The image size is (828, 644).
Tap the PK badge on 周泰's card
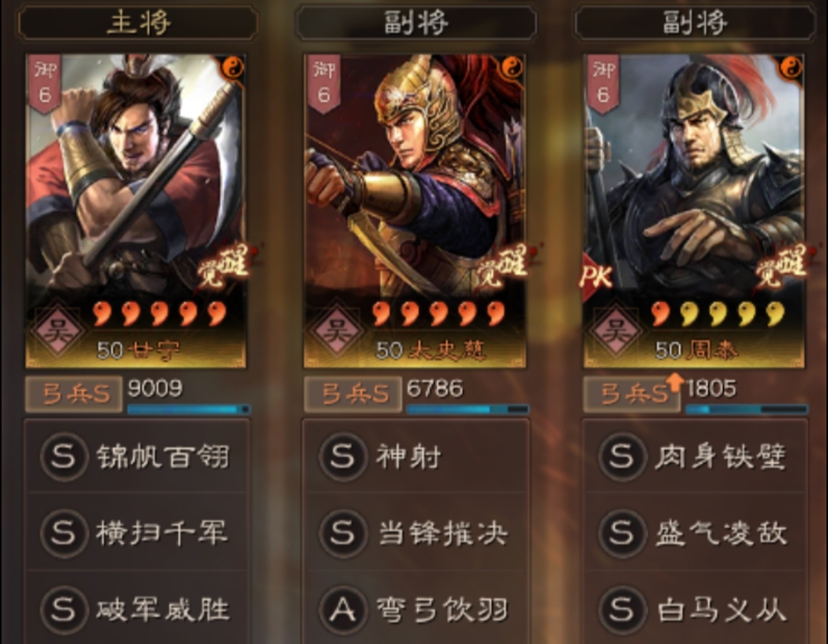(596, 277)
